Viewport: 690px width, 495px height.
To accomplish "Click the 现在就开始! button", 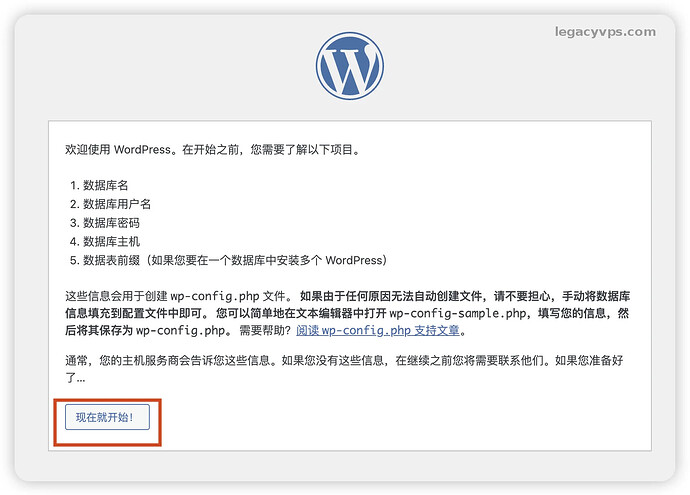I will [107, 417].
